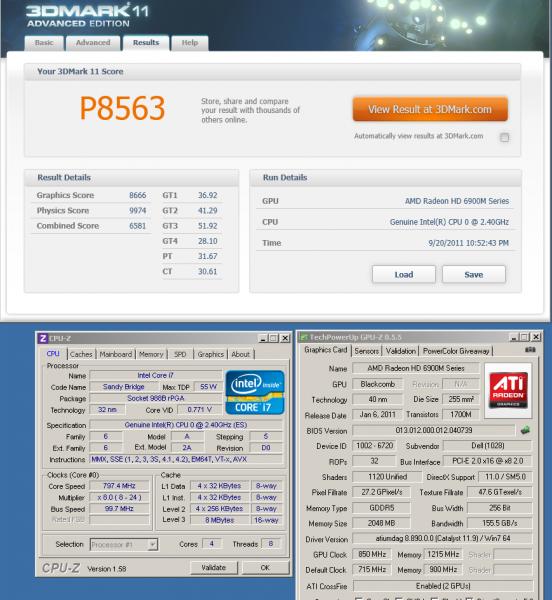Click the CPU-Z Name field 'Intel Core i7'
Screen dimensions: 552x600
coord(155,375)
